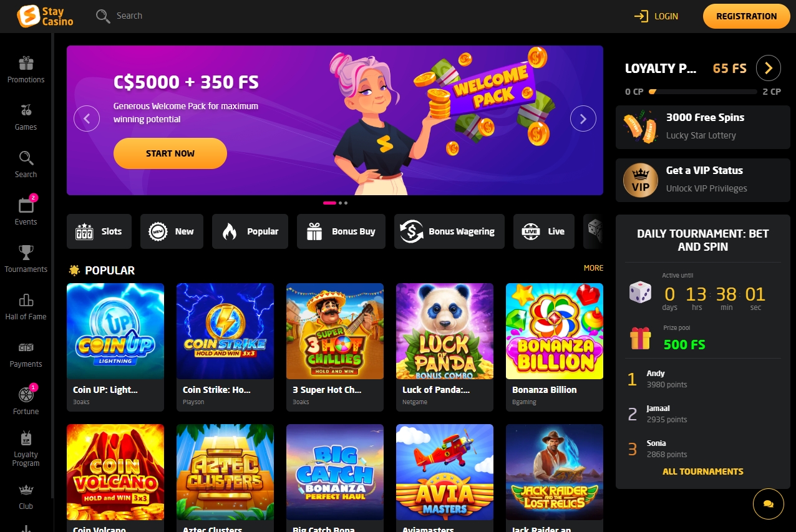Select the Live category tab

[x=543, y=231]
